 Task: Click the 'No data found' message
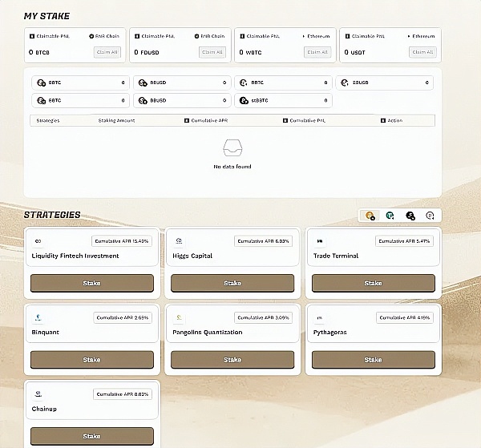232,167
